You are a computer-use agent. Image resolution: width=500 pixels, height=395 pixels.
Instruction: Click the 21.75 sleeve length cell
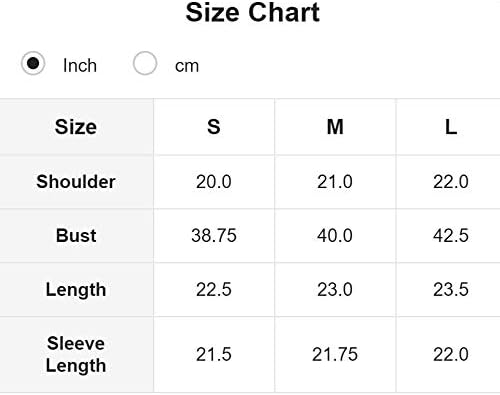pos(335,354)
